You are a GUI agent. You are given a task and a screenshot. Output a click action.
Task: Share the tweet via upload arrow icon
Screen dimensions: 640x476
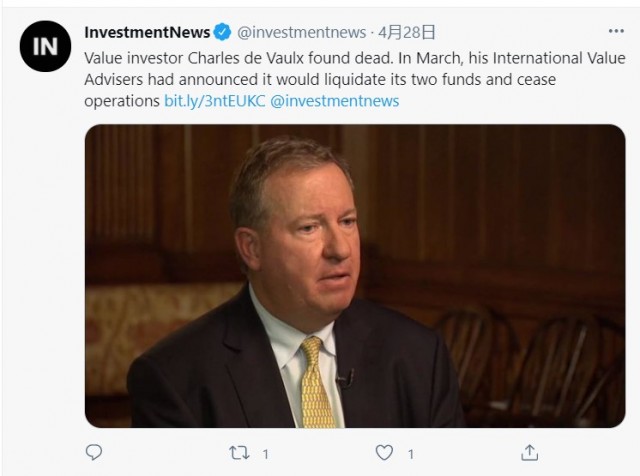(x=529, y=453)
